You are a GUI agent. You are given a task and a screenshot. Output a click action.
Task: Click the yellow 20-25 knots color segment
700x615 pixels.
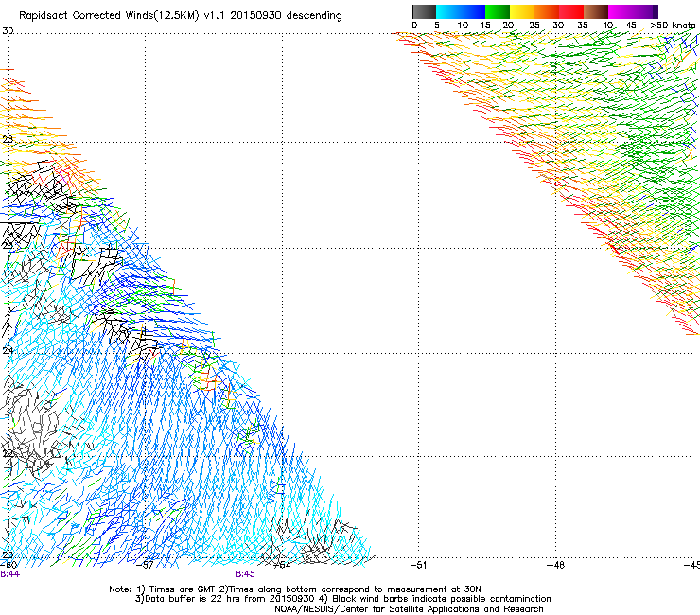click(x=522, y=11)
